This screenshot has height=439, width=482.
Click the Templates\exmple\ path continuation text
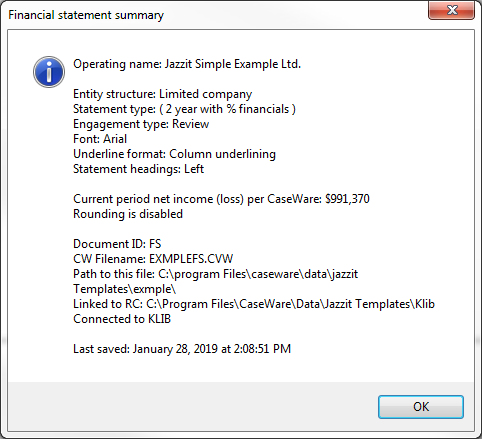[x=124, y=289]
